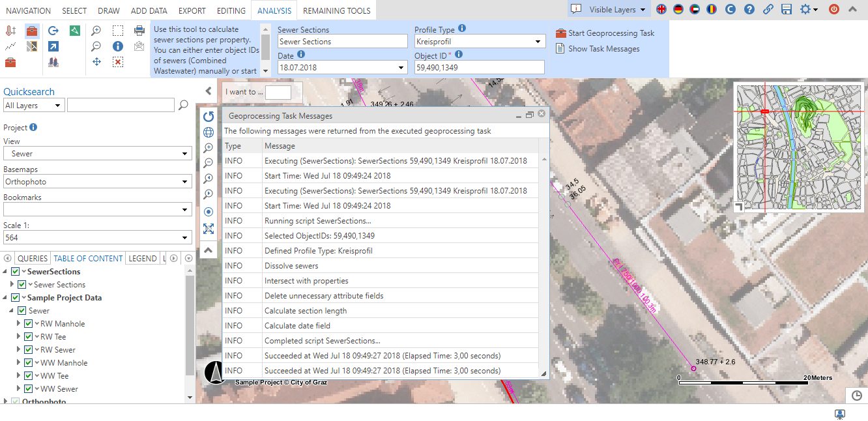Select the Start Geoprocessing Task icon
This screenshot has height=421, width=868.
[x=560, y=33]
